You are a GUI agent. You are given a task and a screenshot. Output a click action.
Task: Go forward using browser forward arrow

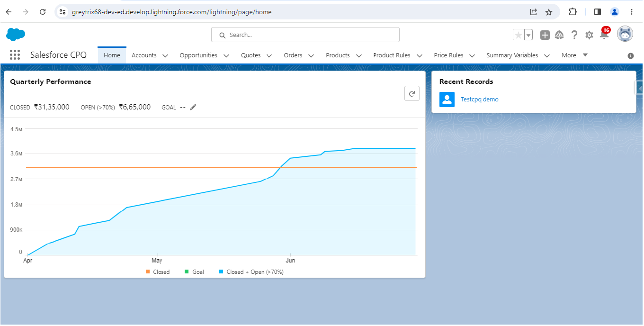26,12
